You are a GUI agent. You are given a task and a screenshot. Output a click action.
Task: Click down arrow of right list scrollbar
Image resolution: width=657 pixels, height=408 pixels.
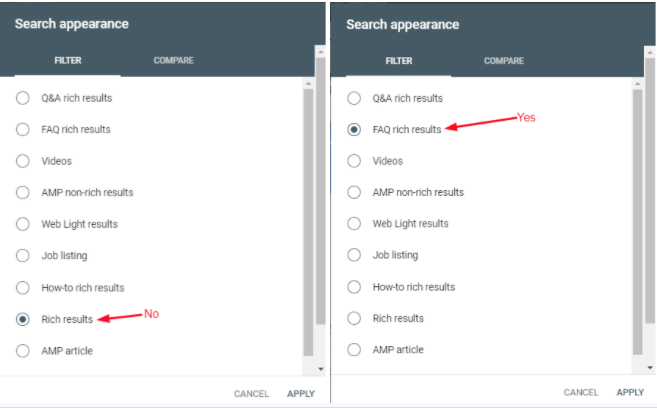(x=650, y=368)
